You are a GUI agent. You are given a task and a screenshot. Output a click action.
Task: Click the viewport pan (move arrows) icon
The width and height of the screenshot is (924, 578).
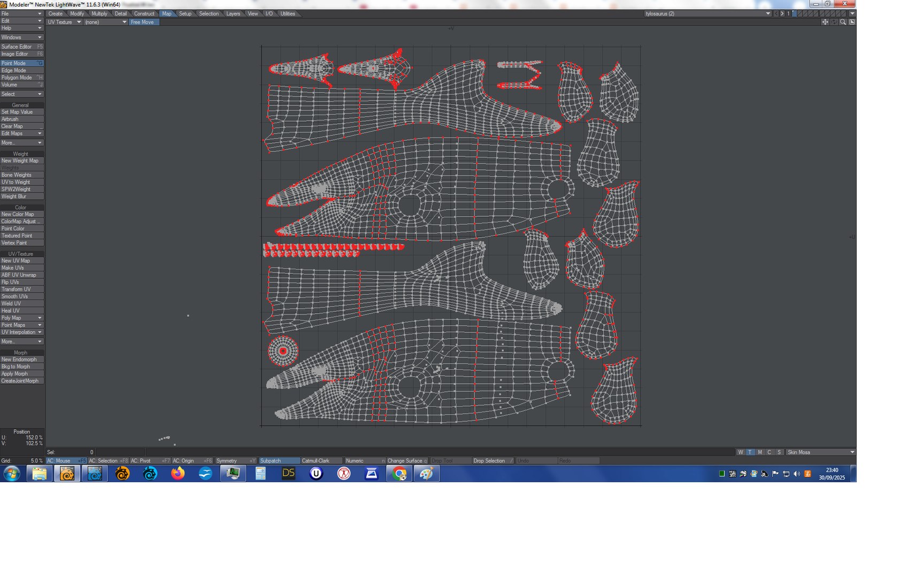click(x=825, y=22)
